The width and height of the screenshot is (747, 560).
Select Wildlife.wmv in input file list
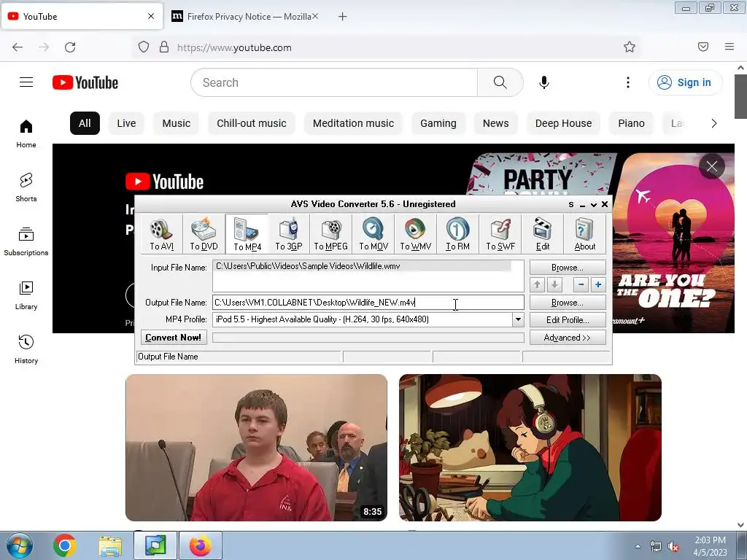point(362,266)
